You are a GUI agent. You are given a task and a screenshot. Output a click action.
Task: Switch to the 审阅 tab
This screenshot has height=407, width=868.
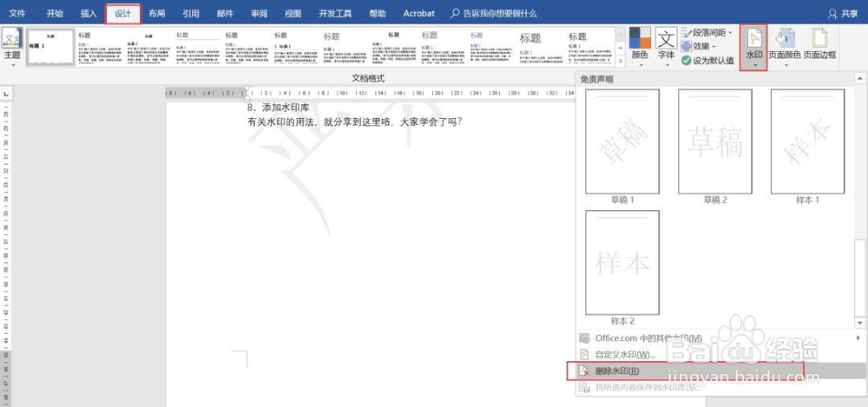coord(259,13)
